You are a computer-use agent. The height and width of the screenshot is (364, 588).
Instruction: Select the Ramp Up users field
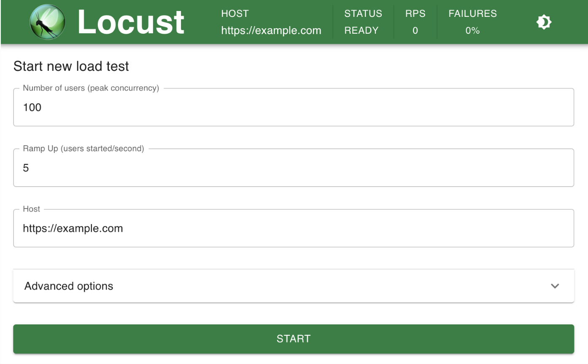click(294, 168)
